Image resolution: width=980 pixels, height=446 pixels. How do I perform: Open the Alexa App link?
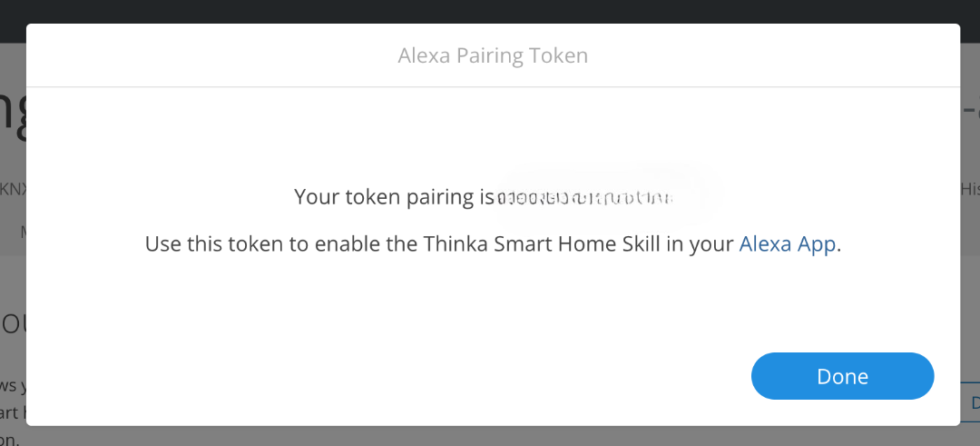click(787, 243)
